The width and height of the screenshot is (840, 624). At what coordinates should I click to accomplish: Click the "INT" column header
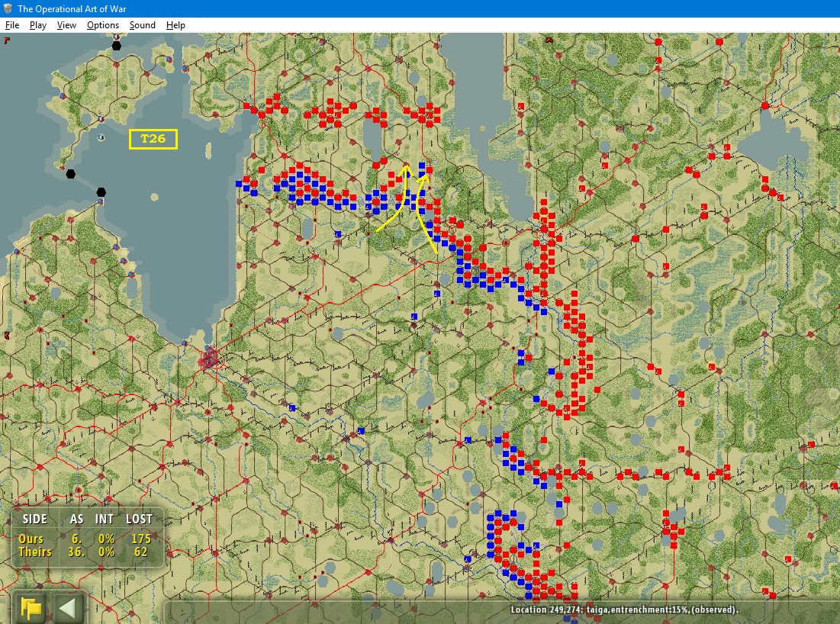pyautogui.click(x=105, y=519)
